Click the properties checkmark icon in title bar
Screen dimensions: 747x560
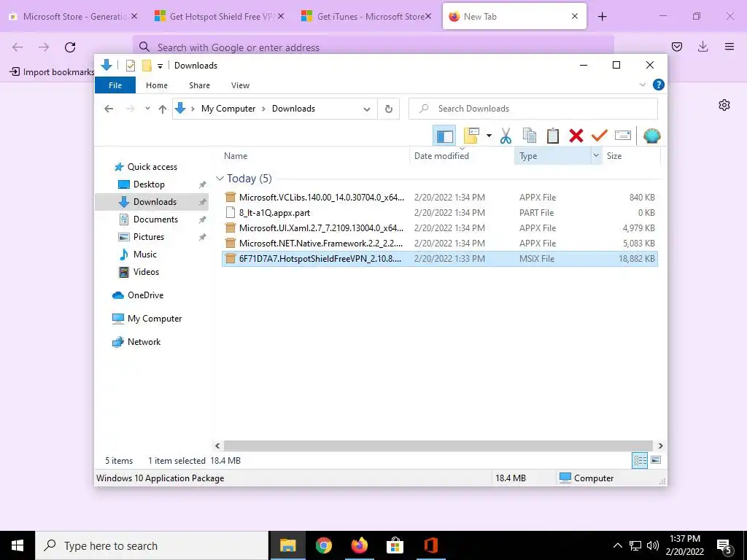coord(130,65)
